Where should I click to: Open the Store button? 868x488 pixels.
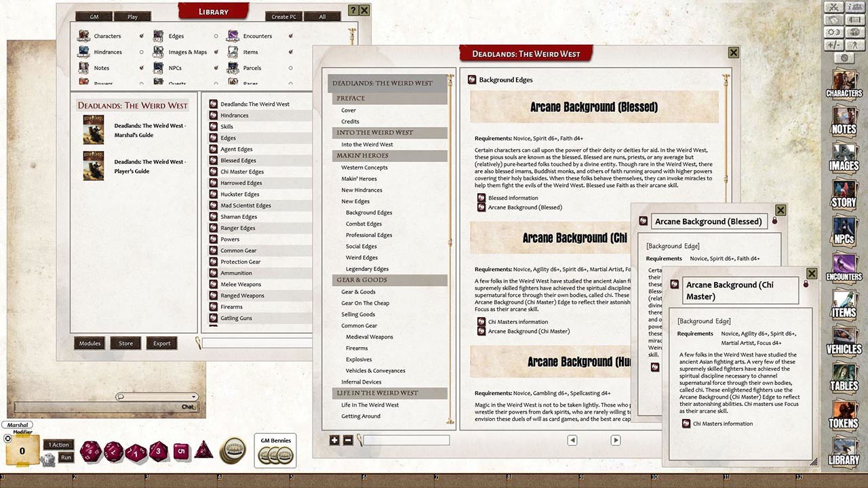point(125,343)
